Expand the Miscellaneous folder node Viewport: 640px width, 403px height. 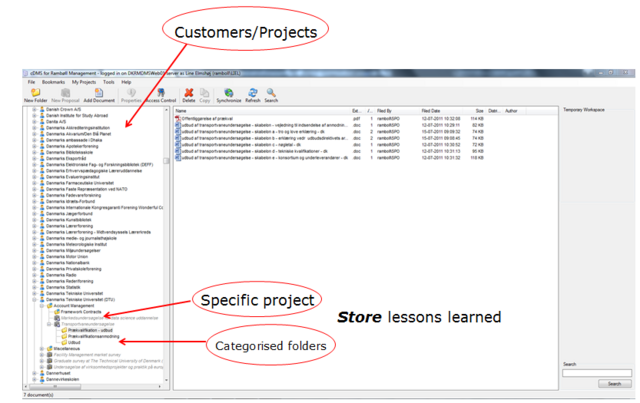40,349
